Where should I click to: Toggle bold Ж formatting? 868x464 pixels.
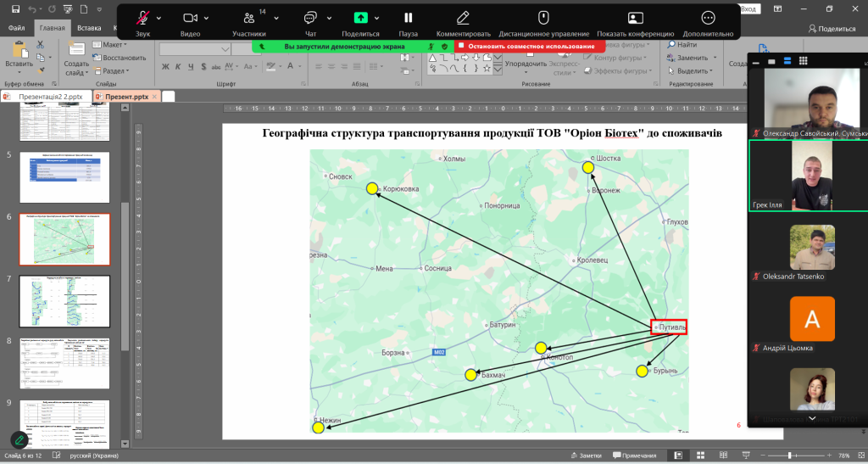[x=165, y=66]
